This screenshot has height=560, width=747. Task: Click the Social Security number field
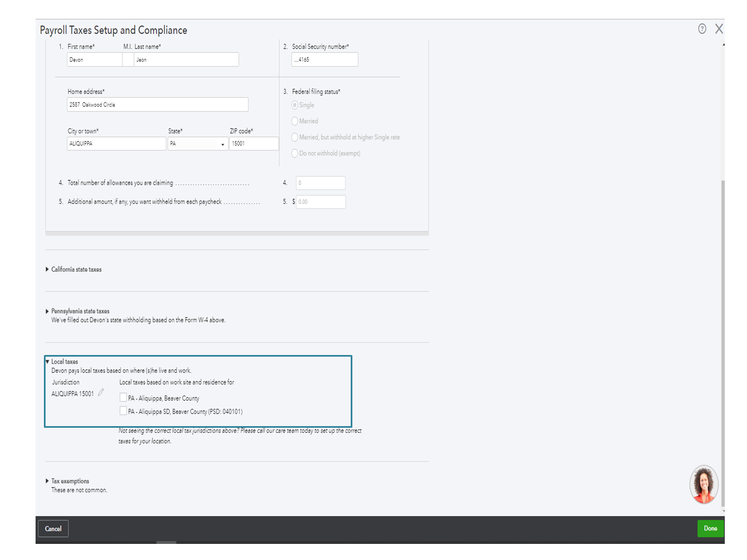click(325, 59)
